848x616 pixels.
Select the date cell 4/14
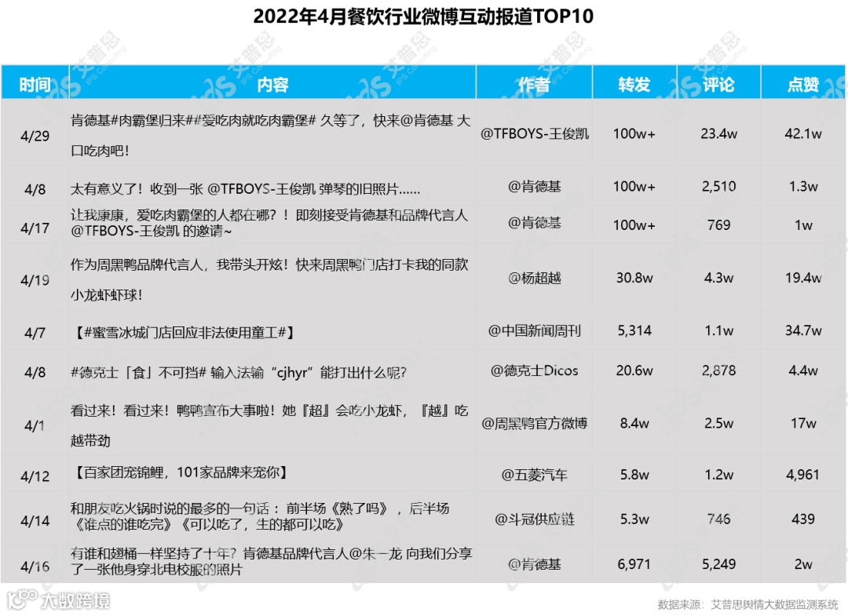pyautogui.click(x=35, y=520)
